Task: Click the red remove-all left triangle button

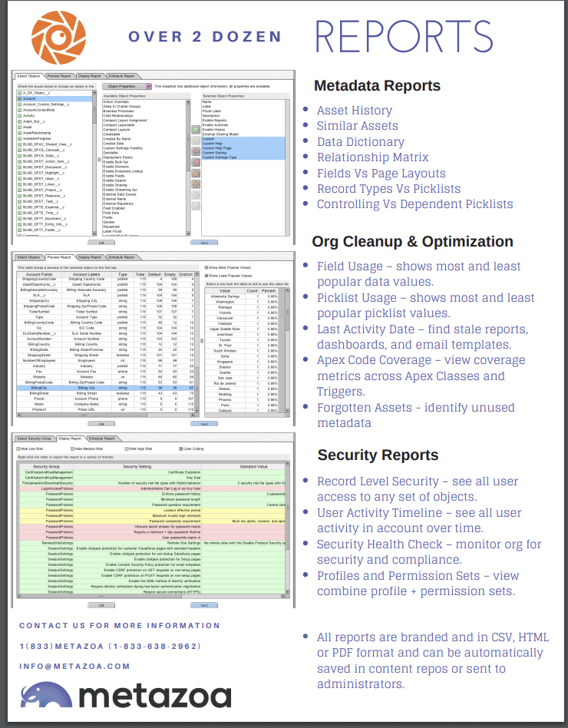Action: click(x=196, y=162)
